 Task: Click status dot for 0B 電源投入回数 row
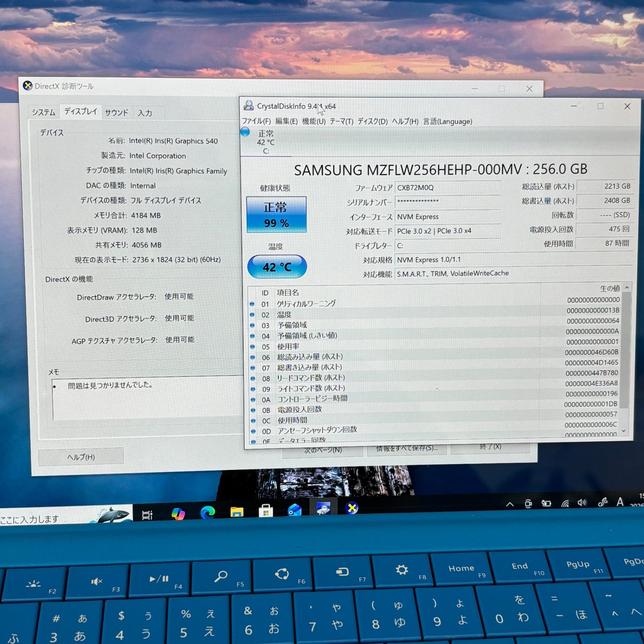click(x=253, y=410)
